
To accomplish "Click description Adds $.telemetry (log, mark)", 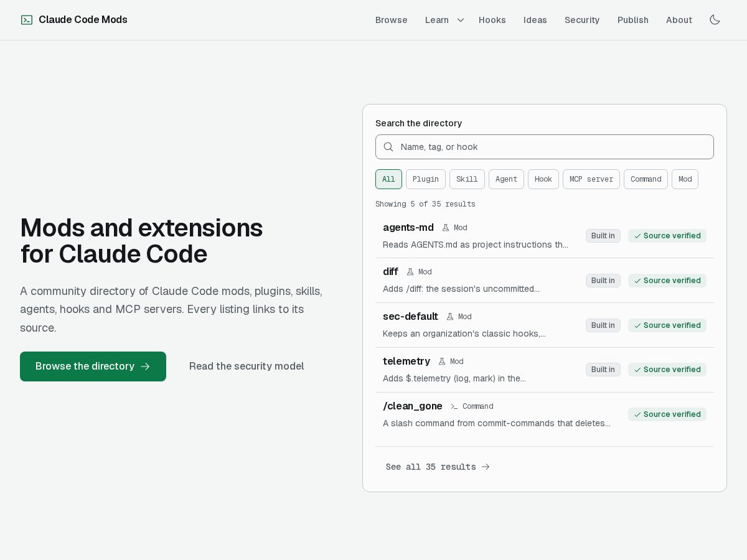I will tap(454, 378).
